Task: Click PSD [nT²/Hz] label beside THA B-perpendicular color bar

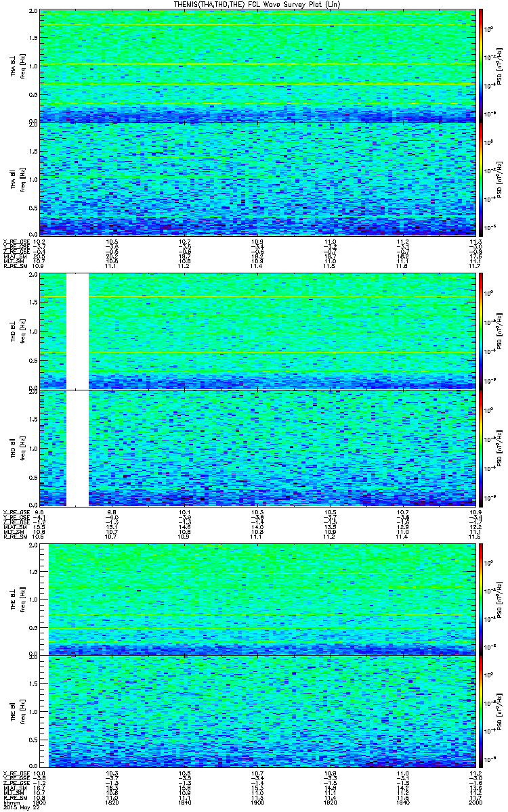Action: pyautogui.click(x=499, y=66)
